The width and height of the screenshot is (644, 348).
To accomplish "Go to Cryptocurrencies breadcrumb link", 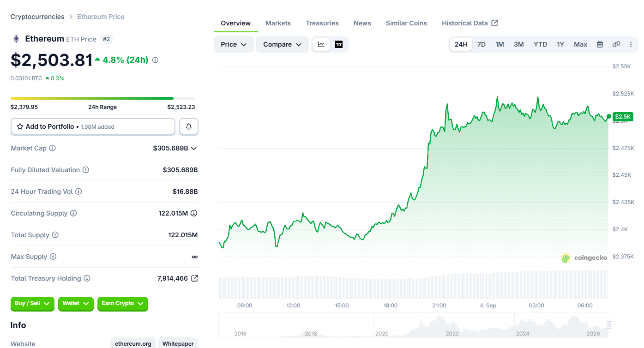I will pos(37,17).
